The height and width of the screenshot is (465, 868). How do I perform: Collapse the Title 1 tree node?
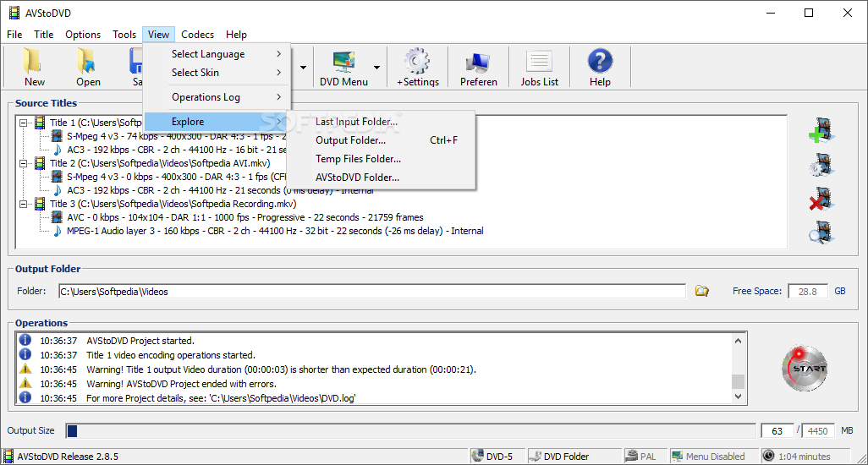point(23,123)
